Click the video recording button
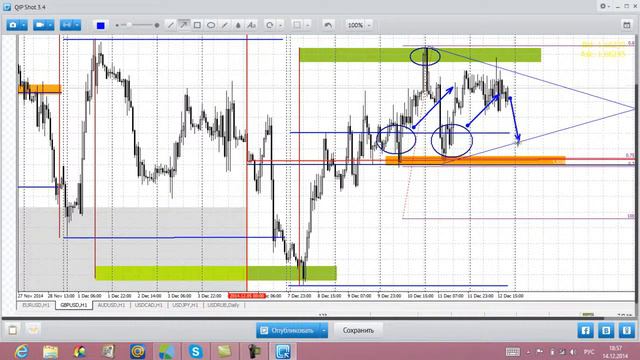640x360 pixels. pos(40,25)
